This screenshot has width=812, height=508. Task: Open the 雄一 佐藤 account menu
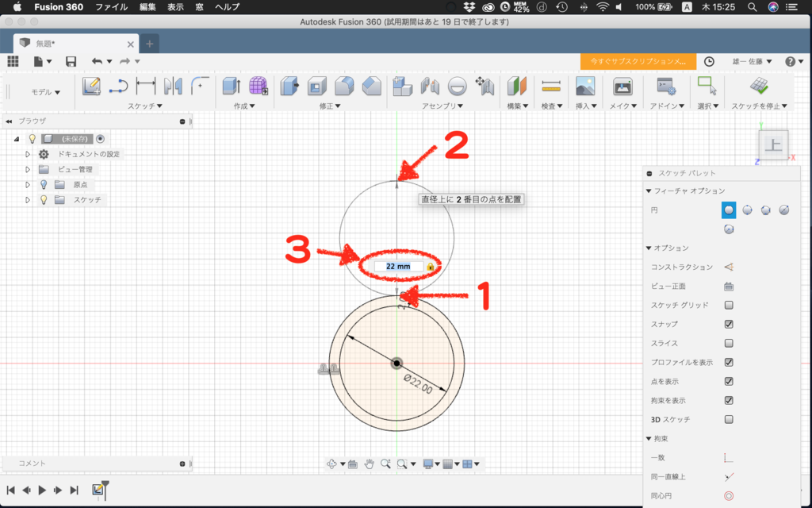coord(752,61)
